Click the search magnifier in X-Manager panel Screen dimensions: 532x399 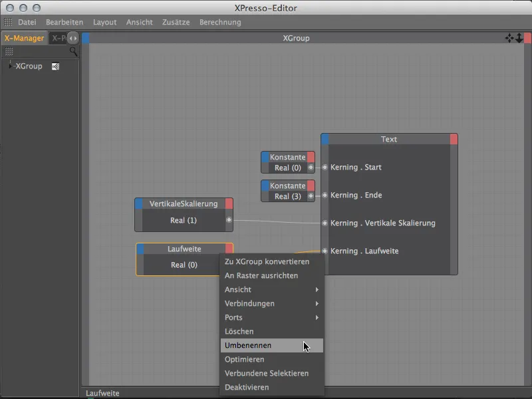tap(73, 52)
